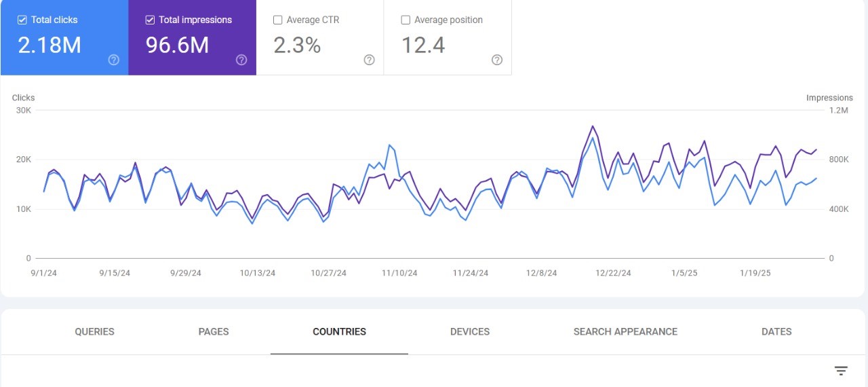Image resolution: width=868 pixels, height=387 pixels.
Task: Click the Average CTR help question mark
Action: [369, 60]
